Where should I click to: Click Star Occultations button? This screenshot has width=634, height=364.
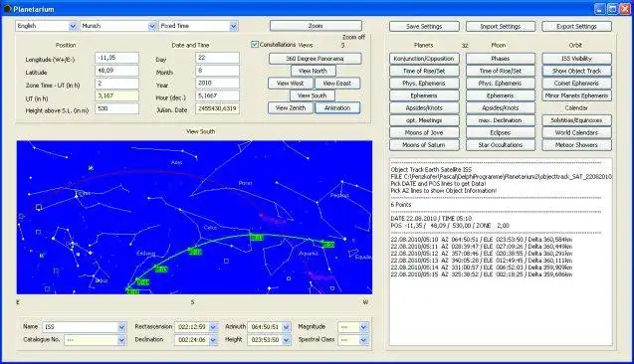pyautogui.click(x=501, y=144)
